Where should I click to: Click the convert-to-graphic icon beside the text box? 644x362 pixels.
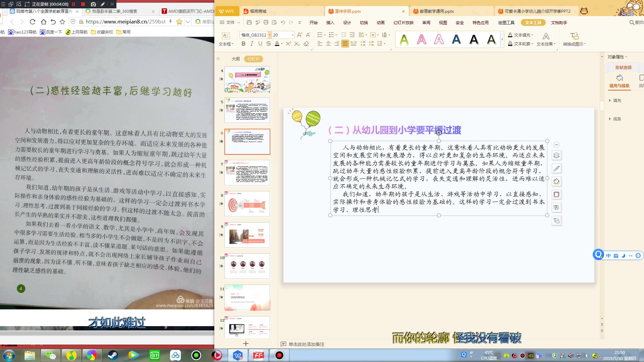point(556,221)
